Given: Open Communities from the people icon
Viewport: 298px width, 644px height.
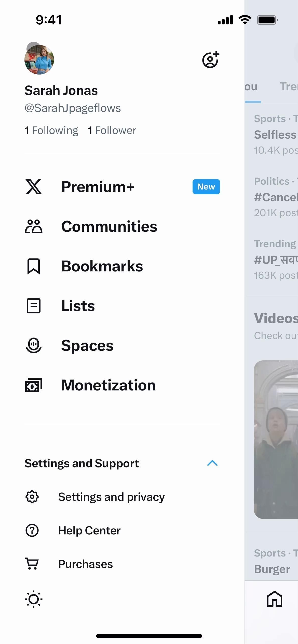Looking at the screenshot, I should click(34, 227).
